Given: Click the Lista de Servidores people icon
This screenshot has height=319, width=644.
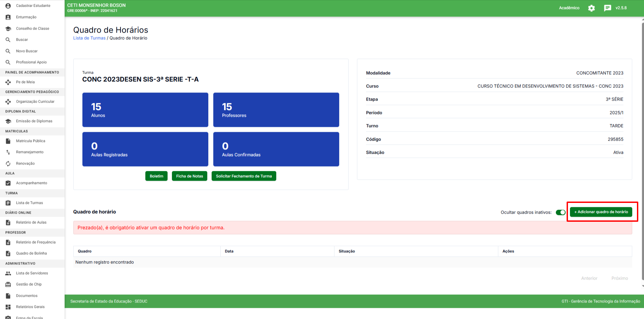Looking at the screenshot, I should [x=8, y=273].
